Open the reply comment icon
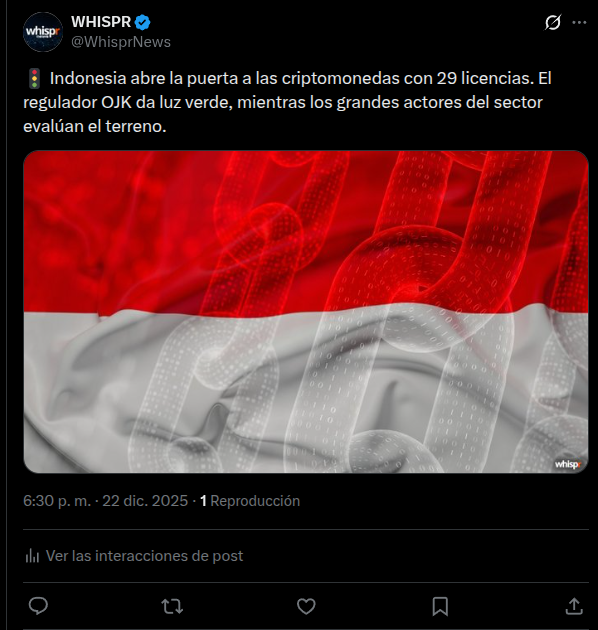This screenshot has height=630, width=598. 38,606
